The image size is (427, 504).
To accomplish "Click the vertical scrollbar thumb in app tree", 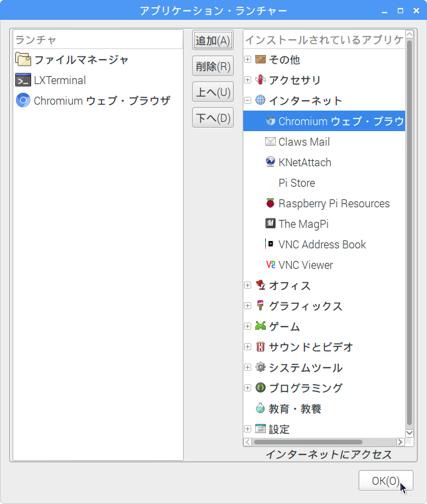I will (x=409, y=232).
